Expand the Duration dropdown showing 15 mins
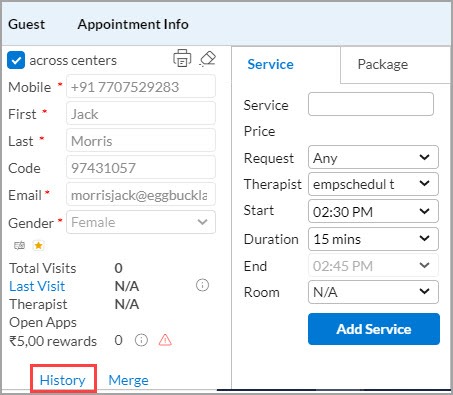Viewport: 453px width, 395px height. [373, 239]
